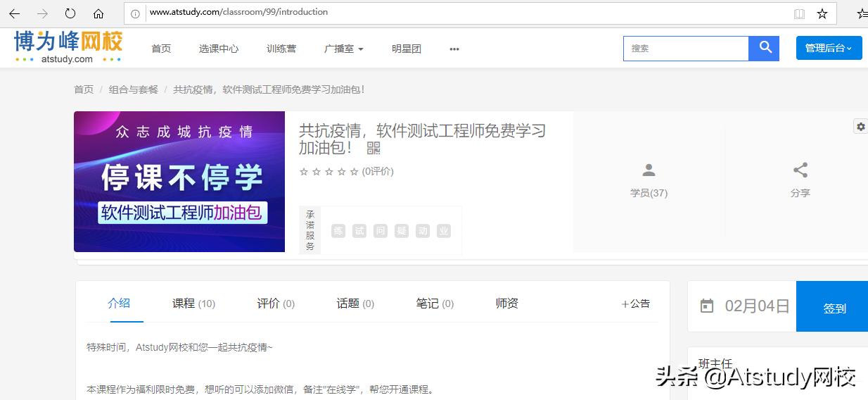Screen dimensions: 868x400
Task: Click the share icon
Action: coord(800,170)
